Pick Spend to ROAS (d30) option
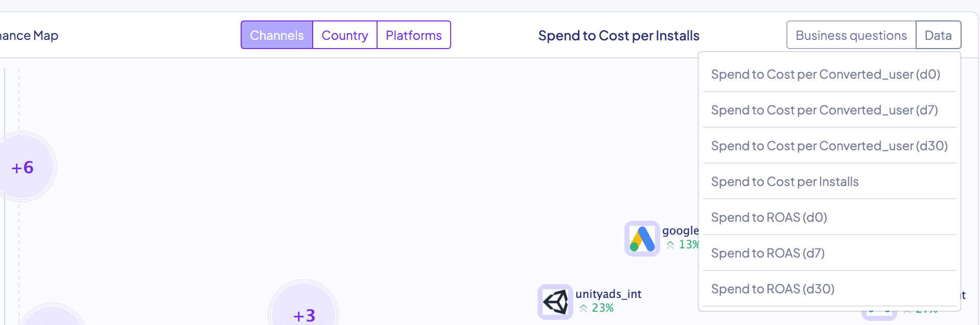Viewport: 980px width, 325px height. click(773, 289)
